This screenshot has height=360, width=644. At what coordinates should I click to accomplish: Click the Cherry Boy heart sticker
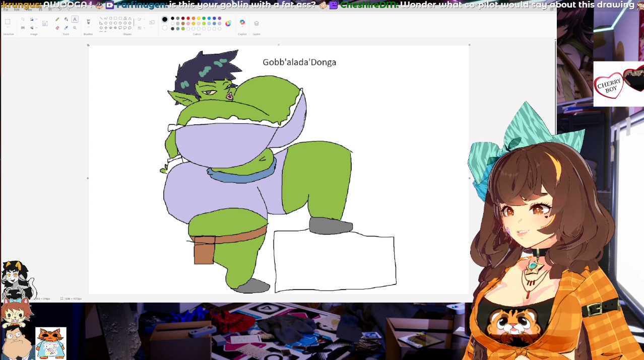point(609,86)
